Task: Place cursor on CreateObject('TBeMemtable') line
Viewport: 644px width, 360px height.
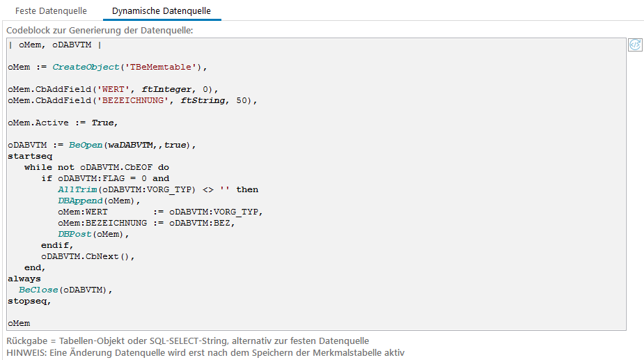Action: click(108, 68)
